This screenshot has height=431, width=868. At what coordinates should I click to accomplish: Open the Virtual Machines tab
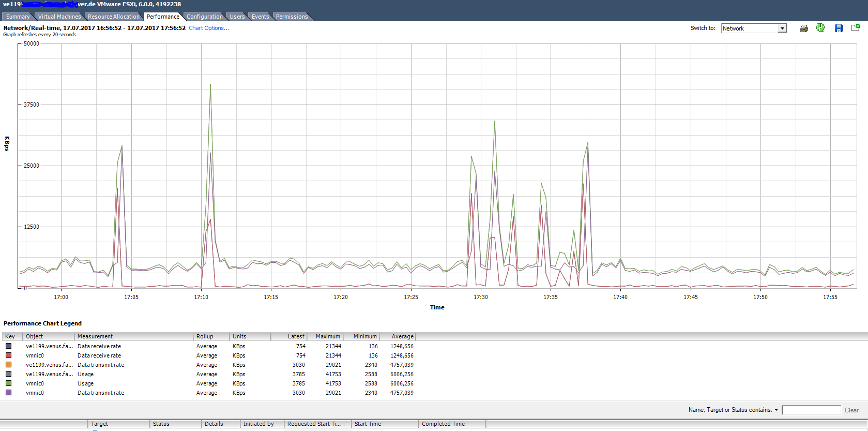click(x=59, y=17)
